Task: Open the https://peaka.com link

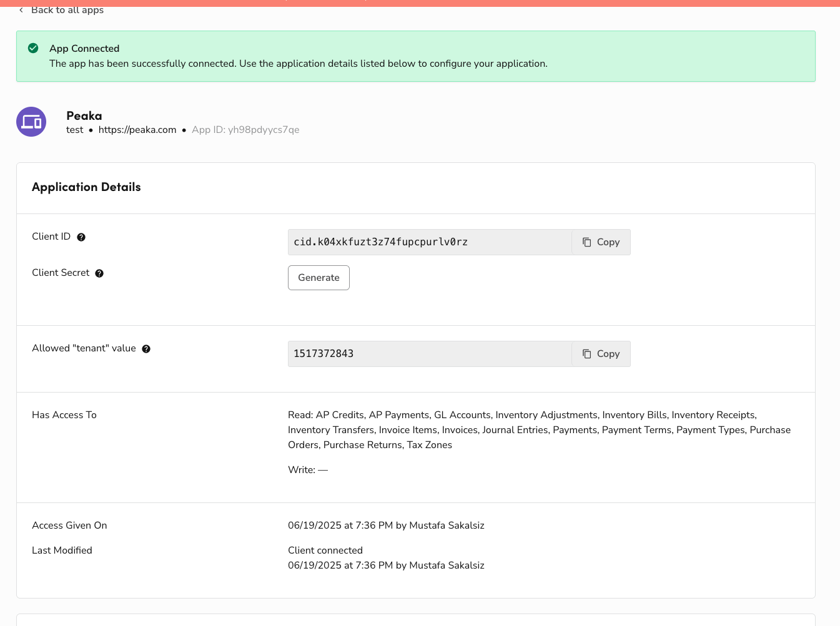Action: coord(137,130)
